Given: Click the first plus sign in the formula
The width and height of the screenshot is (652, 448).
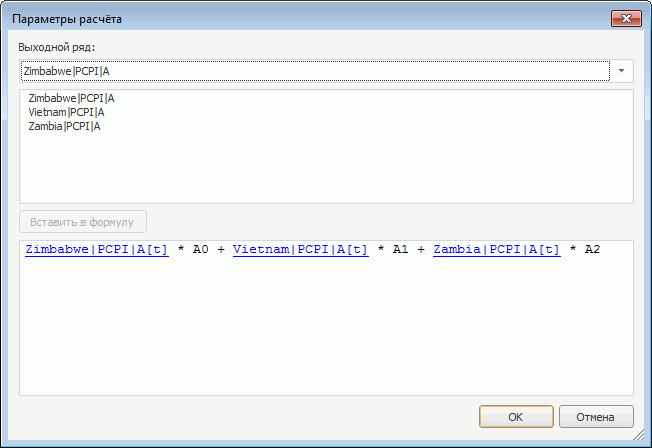Looking at the screenshot, I should pos(221,249).
